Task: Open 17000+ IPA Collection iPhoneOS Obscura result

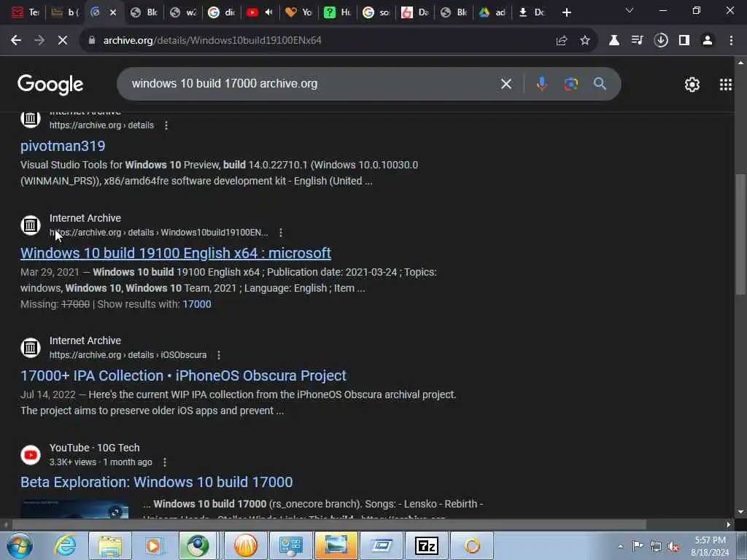Action: click(x=183, y=376)
